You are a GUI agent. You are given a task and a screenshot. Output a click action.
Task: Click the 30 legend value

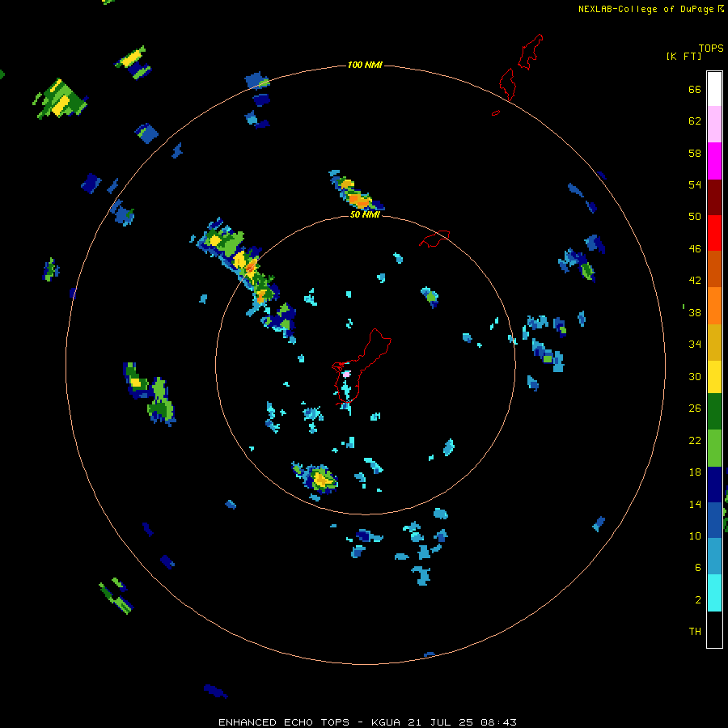coord(695,376)
